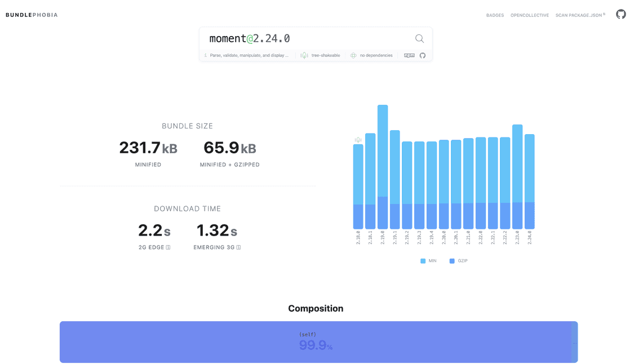Click the moment@2.24.0 search field

(304, 38)
